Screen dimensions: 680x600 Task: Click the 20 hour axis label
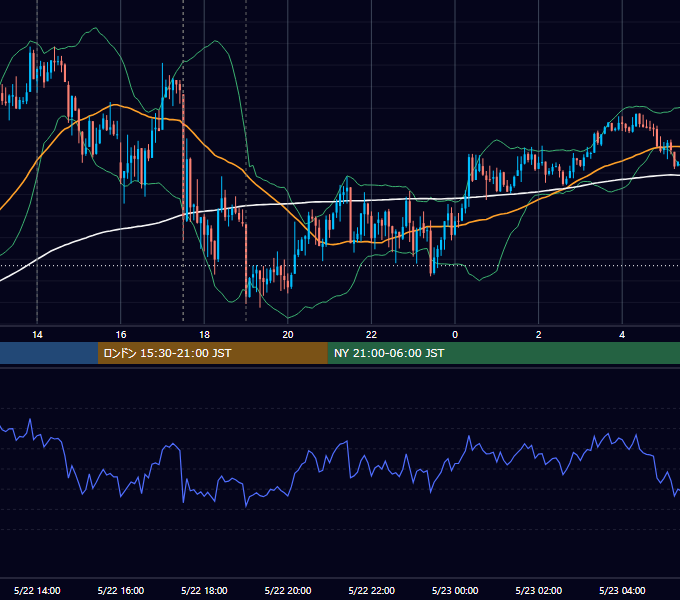pos(288,335)
